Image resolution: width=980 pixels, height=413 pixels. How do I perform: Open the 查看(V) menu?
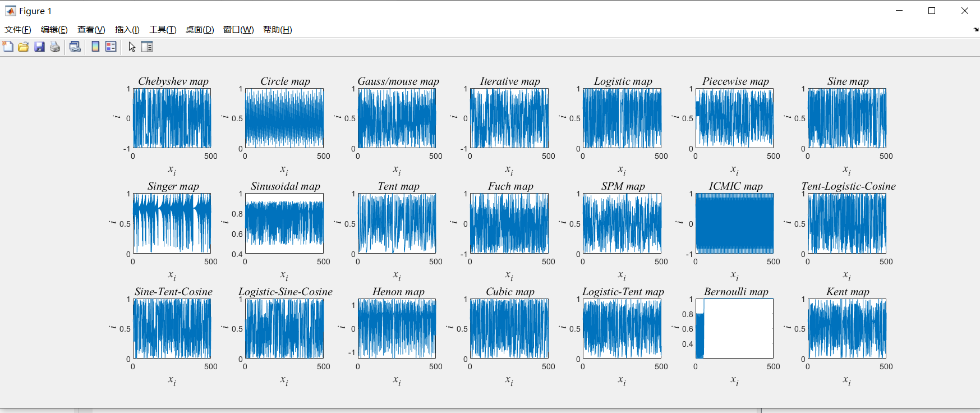pos(91,30)
